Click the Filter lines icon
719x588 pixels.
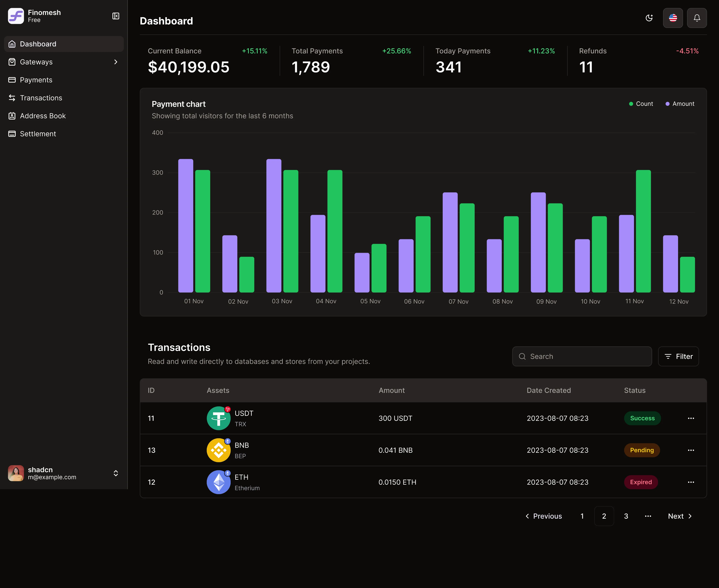coord(668,356)
